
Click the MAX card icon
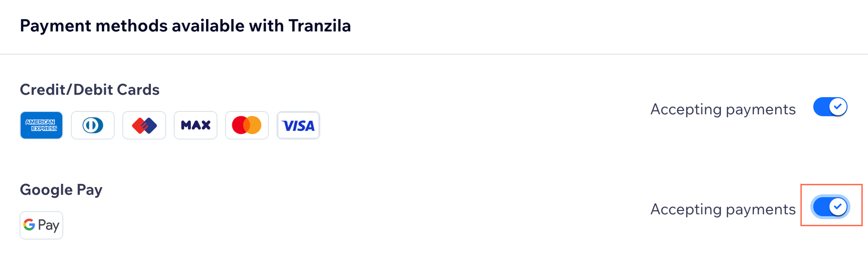(196, 125)
